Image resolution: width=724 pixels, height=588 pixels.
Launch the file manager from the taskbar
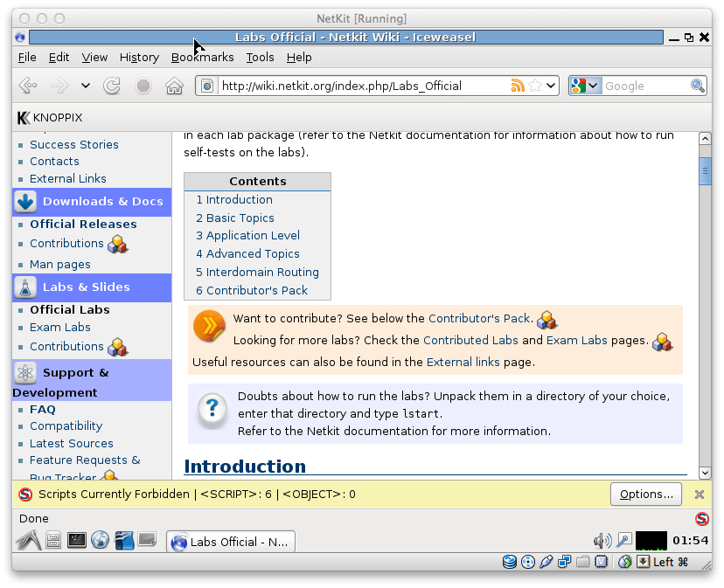coord(53,540)
